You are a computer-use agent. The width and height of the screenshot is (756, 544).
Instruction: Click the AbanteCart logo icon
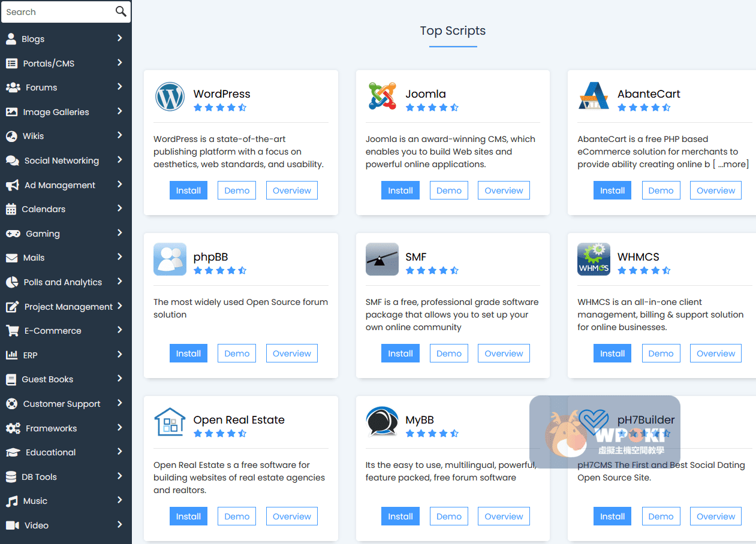(594, 96)
